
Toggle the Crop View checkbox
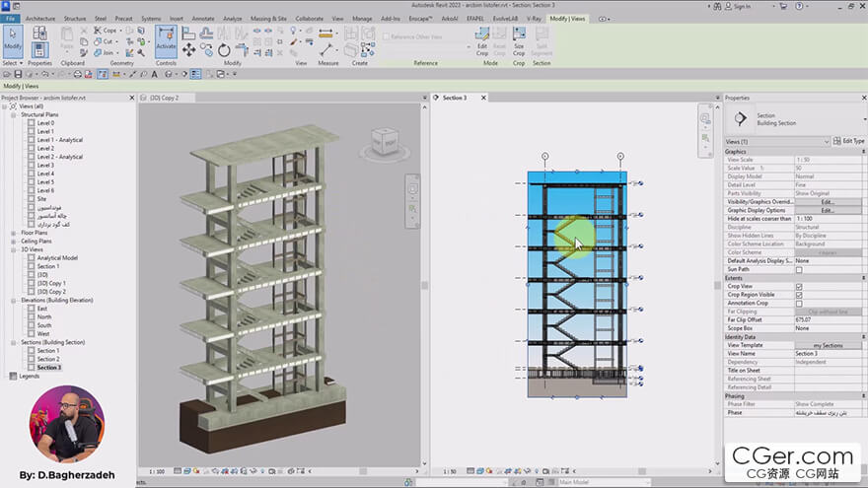pos(799,286)
